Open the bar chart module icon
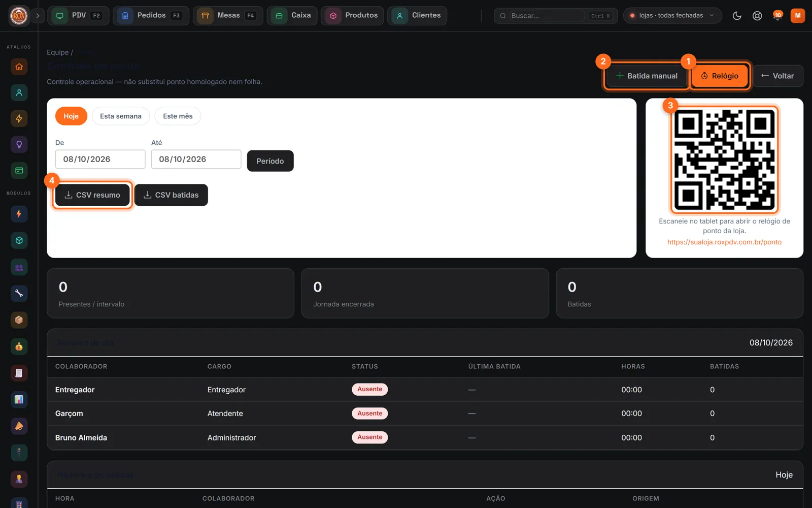This screenshot has width=812, height=508. [19, 399]
